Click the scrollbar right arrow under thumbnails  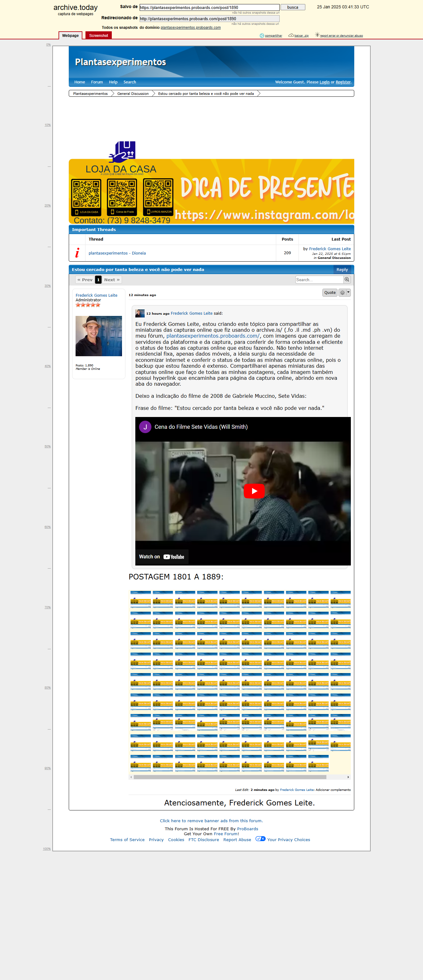[x=348, y=777]
